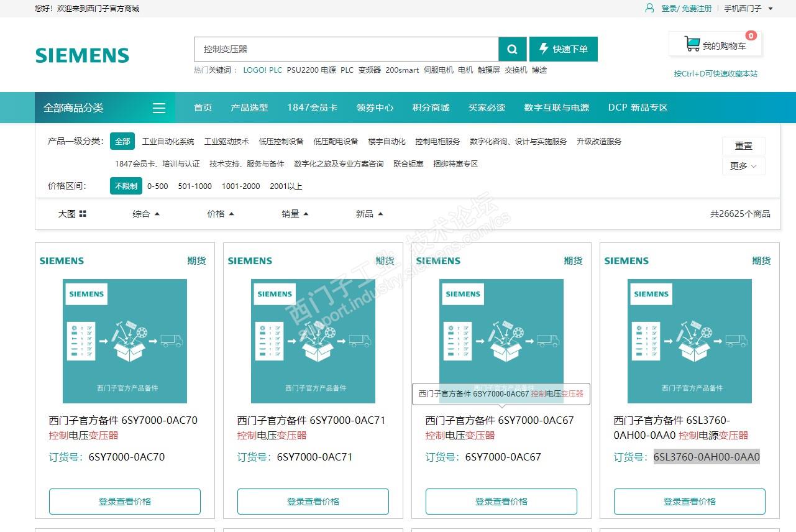The width and height of the screenshot is (796, 532).
Task: Open product image for 6SY7000-0AC70
Action: [125, 341]
